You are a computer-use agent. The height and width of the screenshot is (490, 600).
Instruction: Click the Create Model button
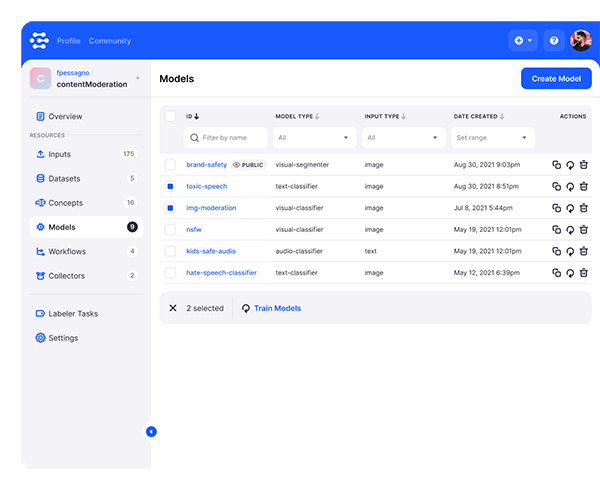pos(556,79)
